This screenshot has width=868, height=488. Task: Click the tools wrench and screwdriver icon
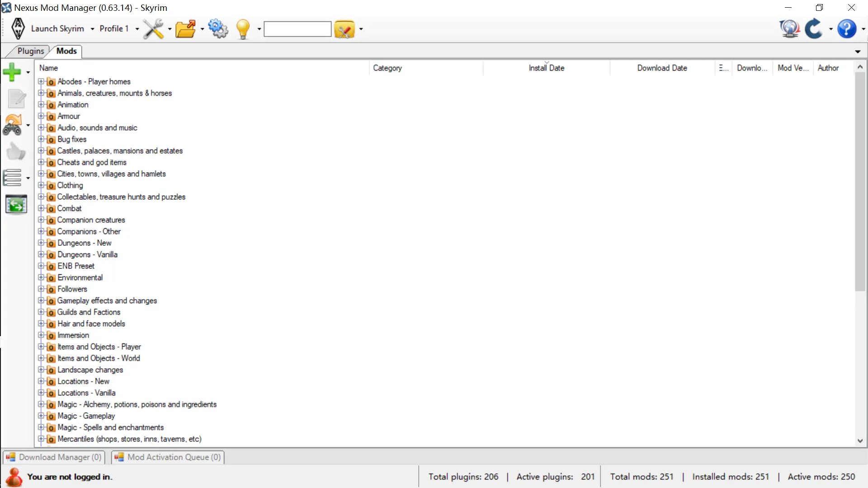153,29
